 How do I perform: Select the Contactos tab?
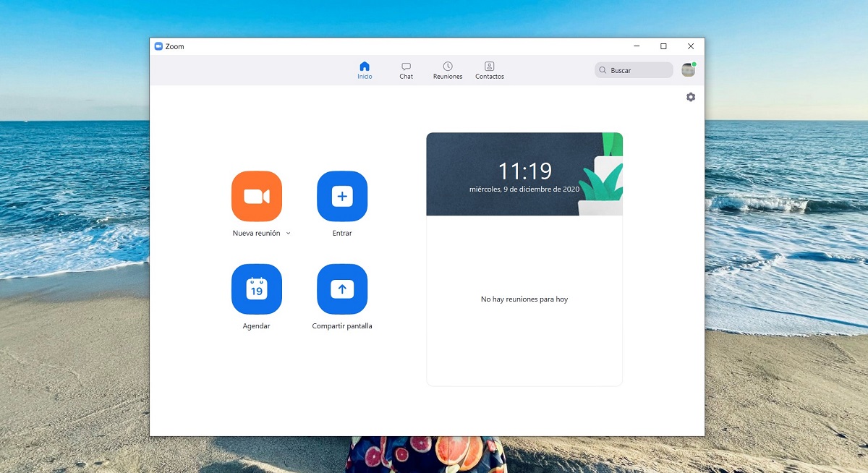click(x=490, y=70)
